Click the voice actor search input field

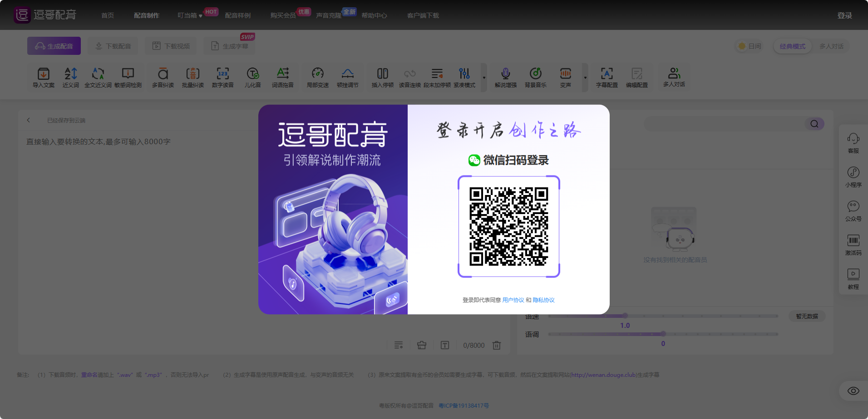[x=725, y=124]
